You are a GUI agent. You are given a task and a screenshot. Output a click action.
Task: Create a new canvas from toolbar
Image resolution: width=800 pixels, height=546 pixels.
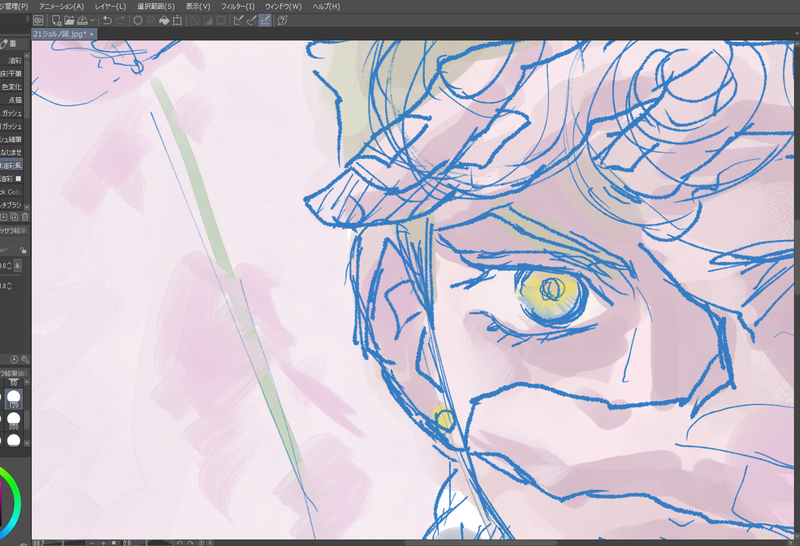(56, 20)
